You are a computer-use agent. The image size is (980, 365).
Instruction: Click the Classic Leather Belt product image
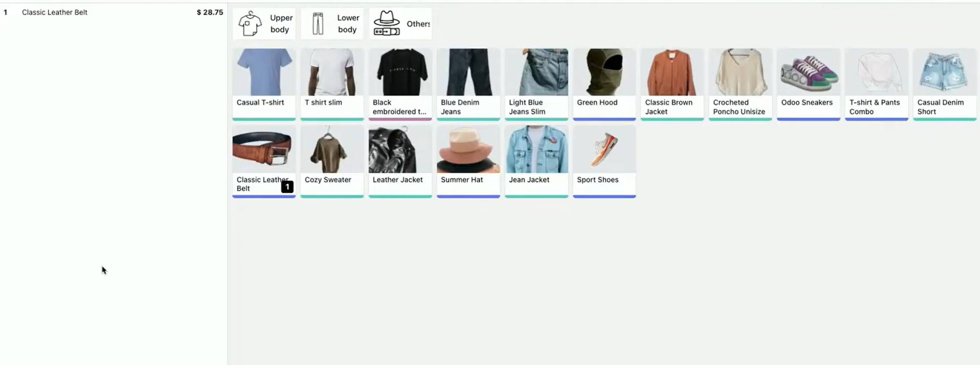(264, 149)
